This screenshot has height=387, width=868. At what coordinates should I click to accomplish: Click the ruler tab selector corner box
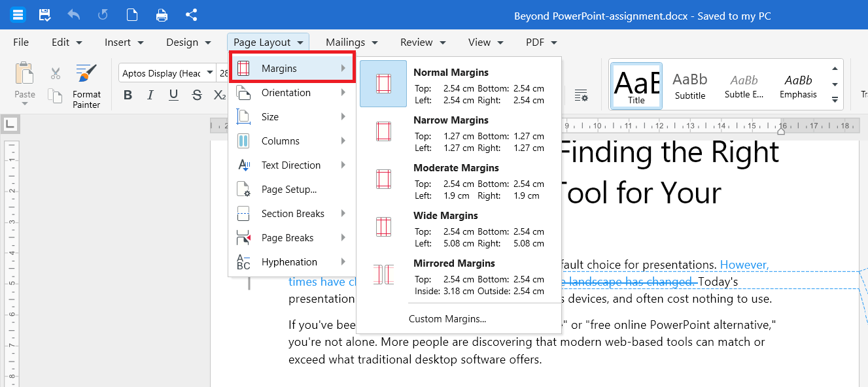[11, 124]
